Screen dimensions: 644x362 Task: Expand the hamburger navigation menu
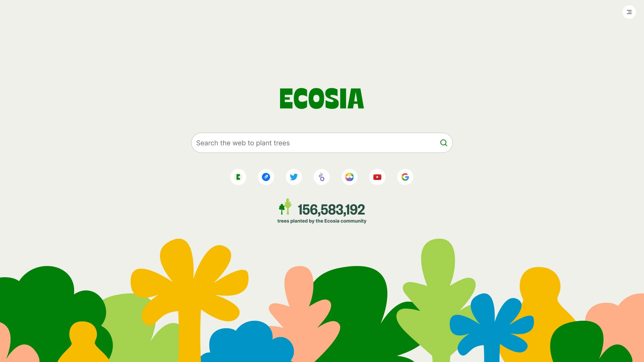(x=629, y=12)
